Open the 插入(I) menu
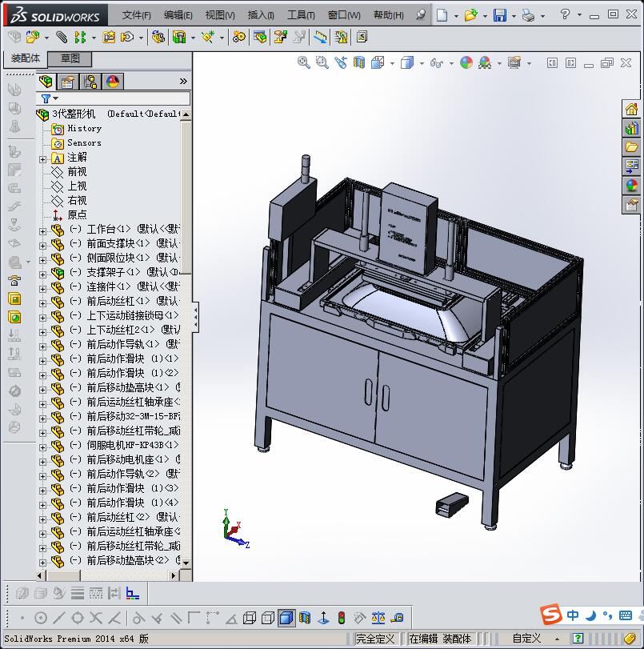This screenshot has width=644, height=649. pyautogui.click(x=261, y=16)
